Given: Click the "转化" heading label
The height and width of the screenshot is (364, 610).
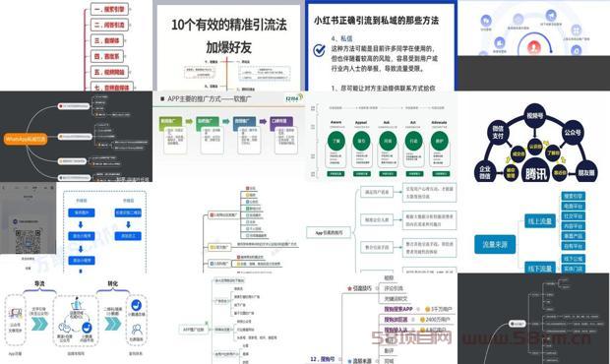Looking at the screenshot, I should (113, 284).
